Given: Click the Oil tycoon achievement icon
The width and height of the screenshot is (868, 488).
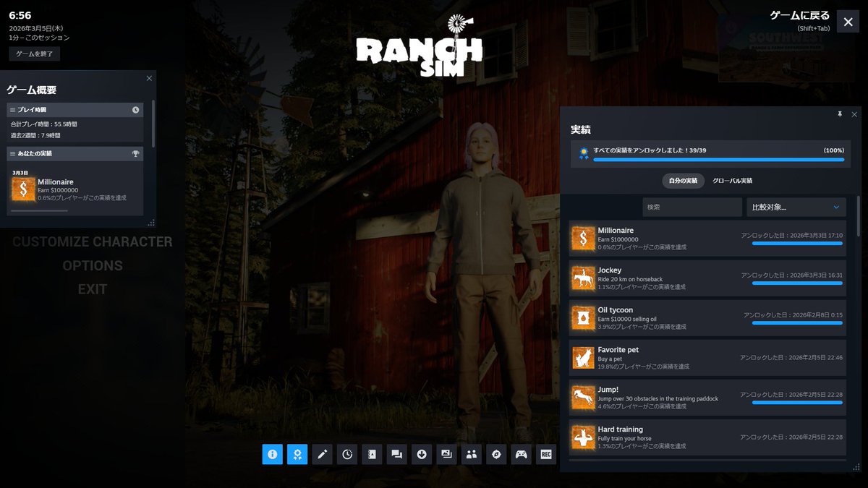Looking at the screenshot, I should click(583, 317).
